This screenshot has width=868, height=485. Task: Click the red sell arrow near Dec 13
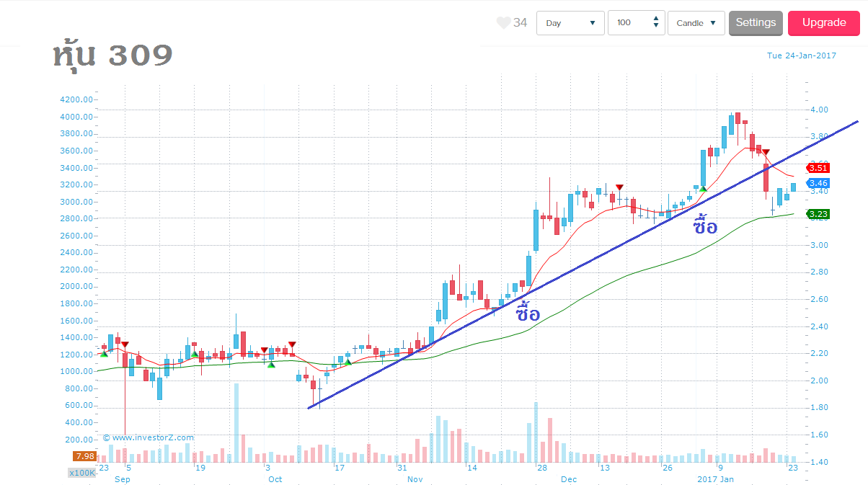[619, 187]
